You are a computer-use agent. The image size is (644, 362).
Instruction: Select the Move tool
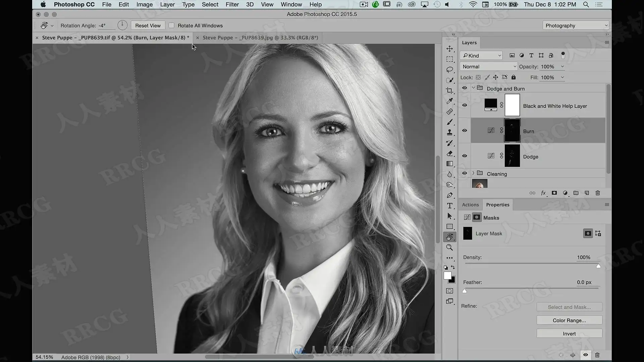pyautogui.click(x=449, y=49)
